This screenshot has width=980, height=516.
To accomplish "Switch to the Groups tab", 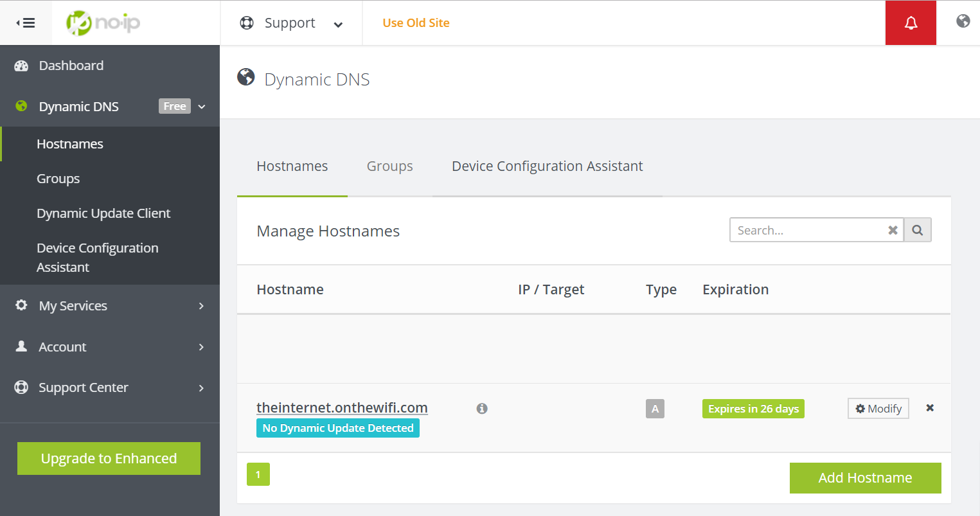I will (389, 166).
